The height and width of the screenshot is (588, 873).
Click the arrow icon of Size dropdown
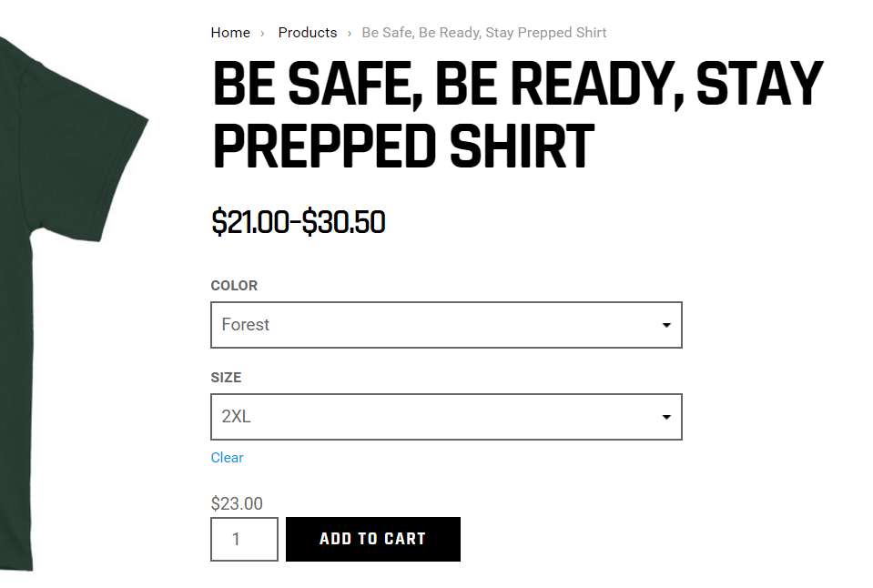(x=666, y=417)
